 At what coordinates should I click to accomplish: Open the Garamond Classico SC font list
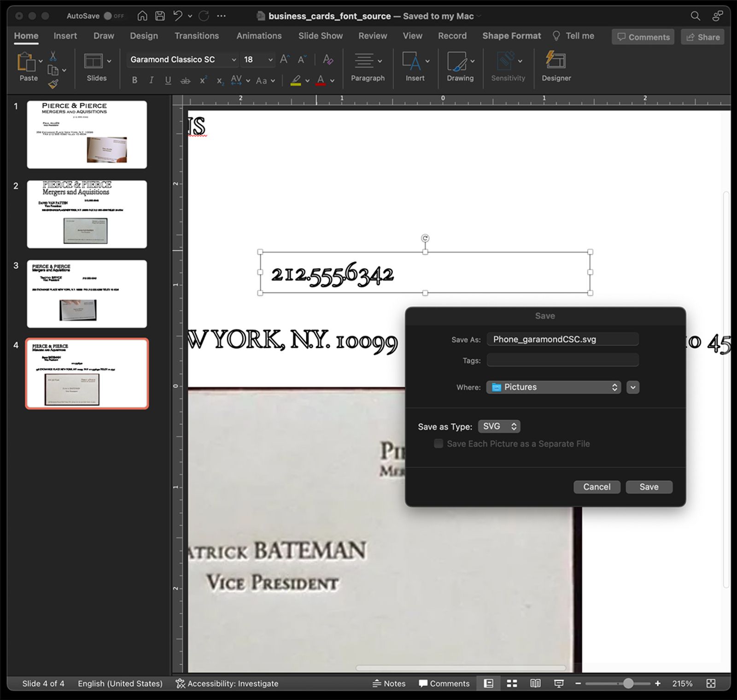pos(234,59)
